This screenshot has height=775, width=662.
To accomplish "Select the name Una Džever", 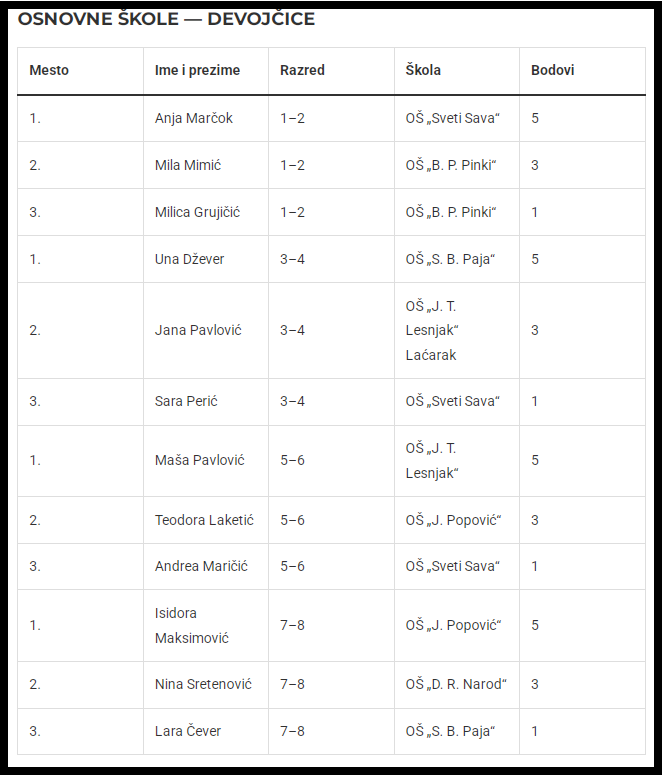I will 190,259.
